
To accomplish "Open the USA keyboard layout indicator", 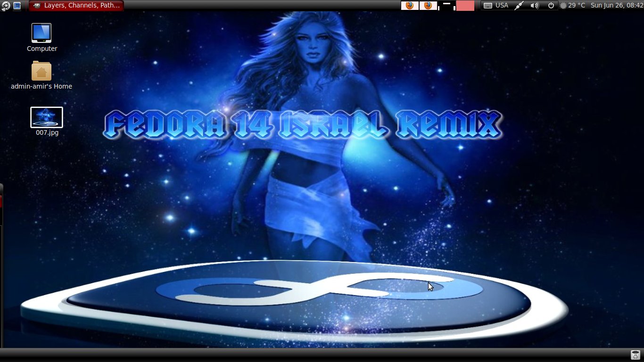I will (x=502, y=6).
